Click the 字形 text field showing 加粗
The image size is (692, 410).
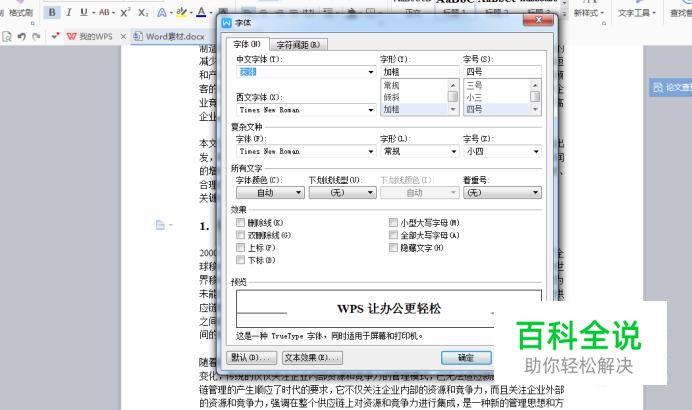click(x=420, y=72)
